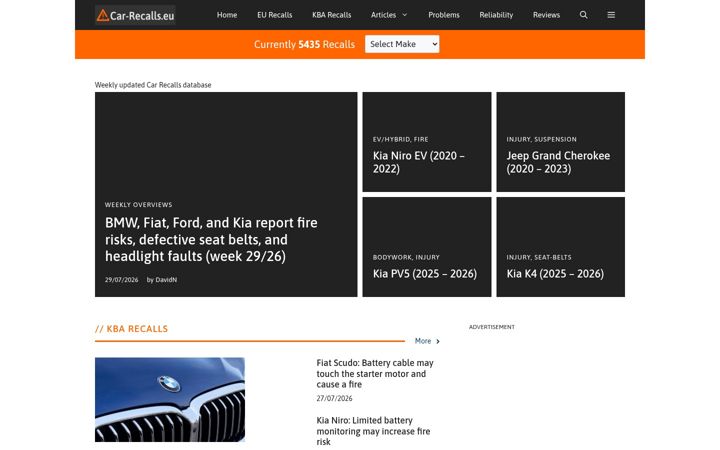This screenshot has width=720, height=450.
Task: Open the Reliability menu item
Action: [496, 15]
